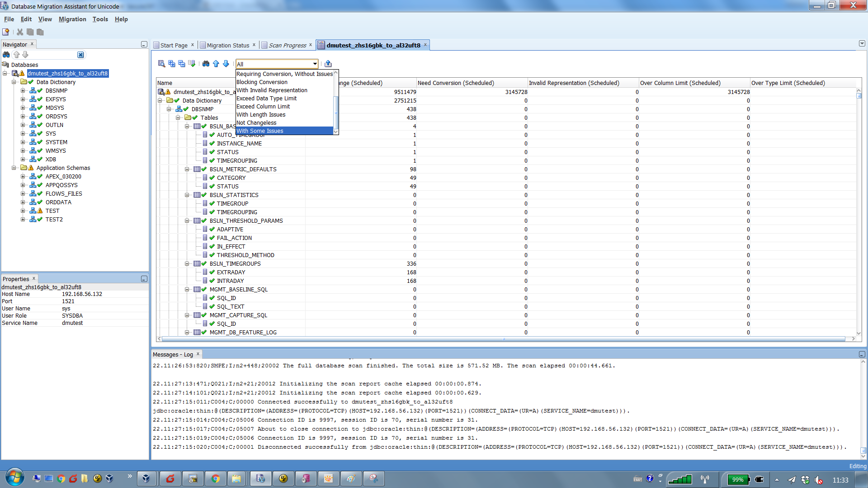
Task: Click 'Invalid Representation (Scheduled)' column header
Action: 583,83
